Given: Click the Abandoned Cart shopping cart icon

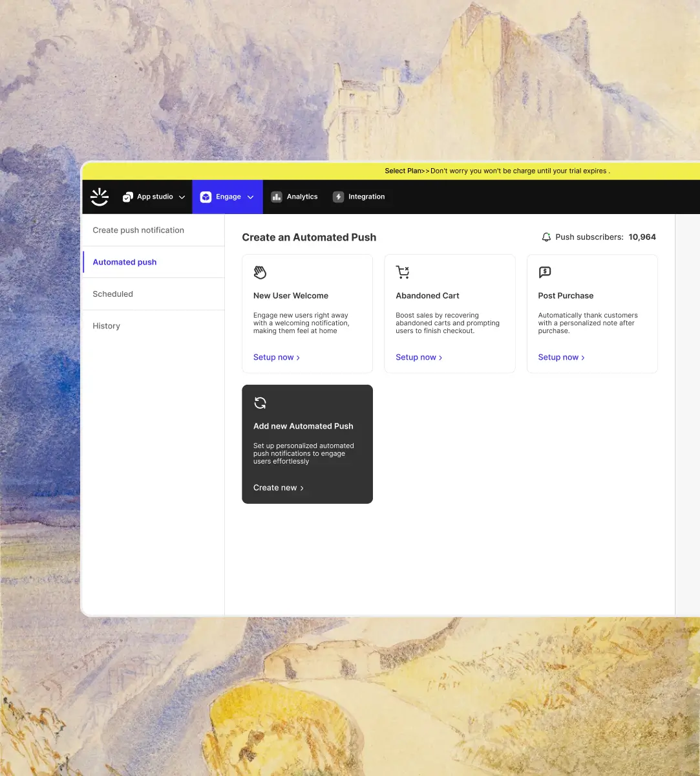Looking at the screenshot, I should (403, 272).
